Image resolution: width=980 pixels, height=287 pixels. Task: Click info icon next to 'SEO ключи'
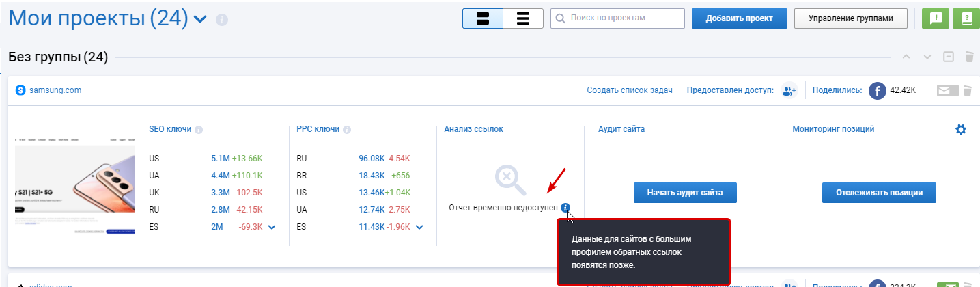198,129
